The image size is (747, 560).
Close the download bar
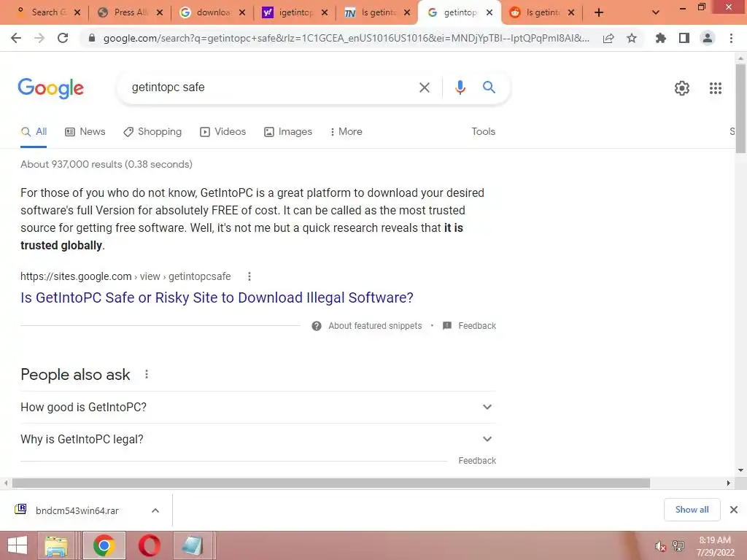pyautogui.click(x=734, y=510)
